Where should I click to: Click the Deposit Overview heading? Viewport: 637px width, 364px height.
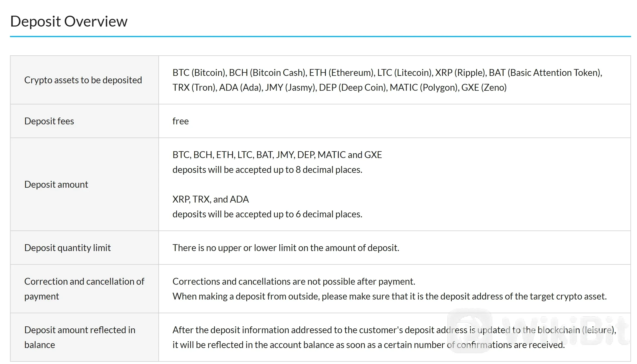click(x=69, y=21)
